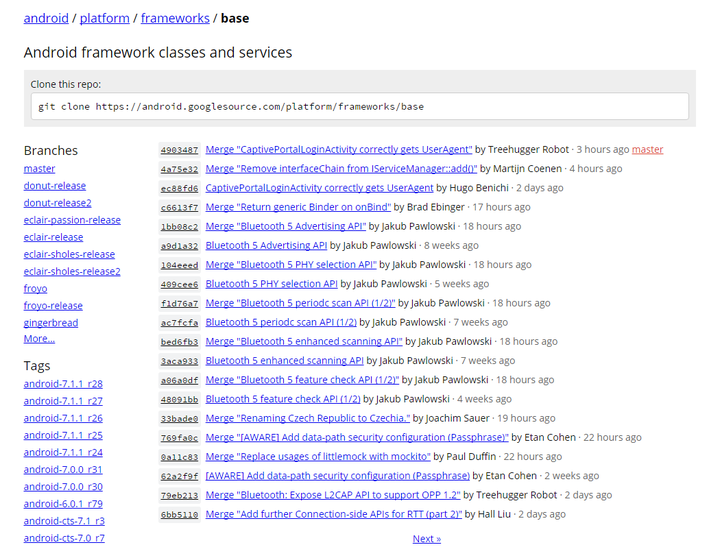Open commit hash a9d1a32

coord(180,246)
